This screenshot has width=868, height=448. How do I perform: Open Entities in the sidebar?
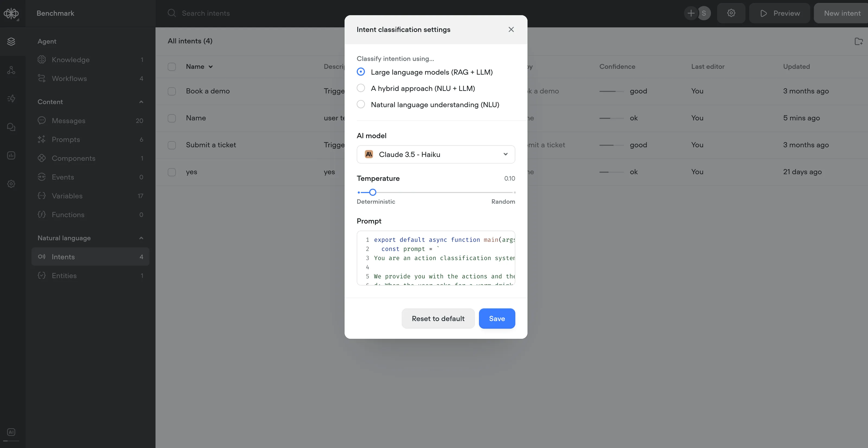[x=64, y=276]
